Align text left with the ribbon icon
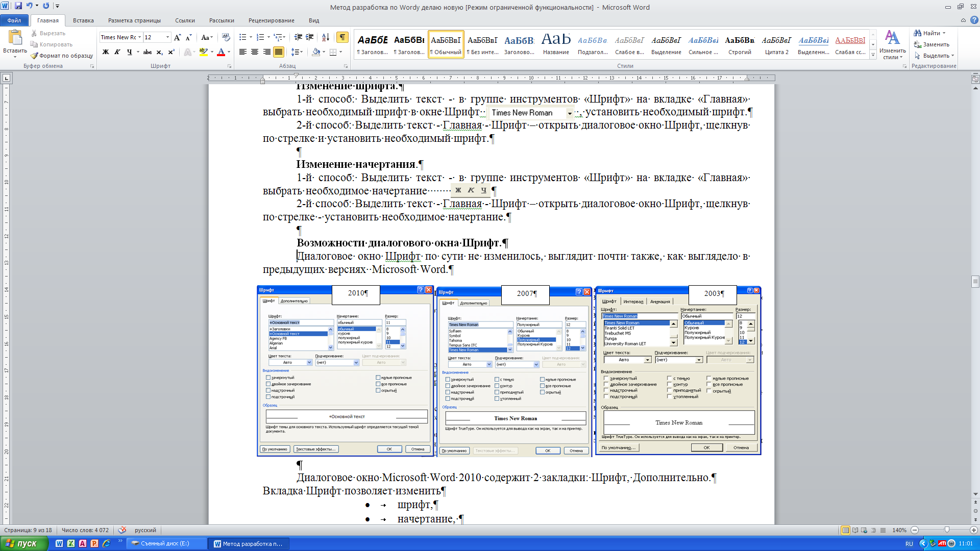 point(243,52)
